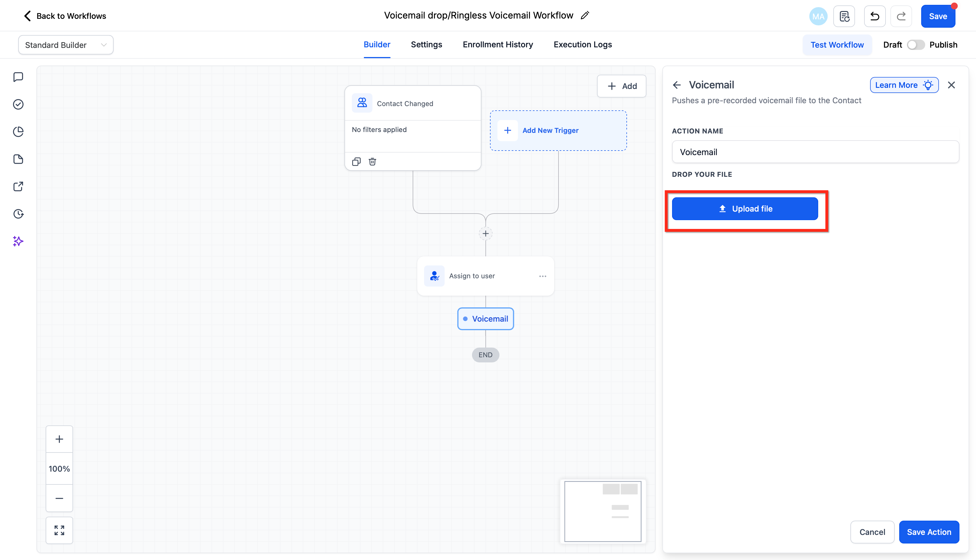Image resolution: width=976 pixels, height=560 pixels.
Task: Click the plus connector above Assign to user
Action: [486, 234]
